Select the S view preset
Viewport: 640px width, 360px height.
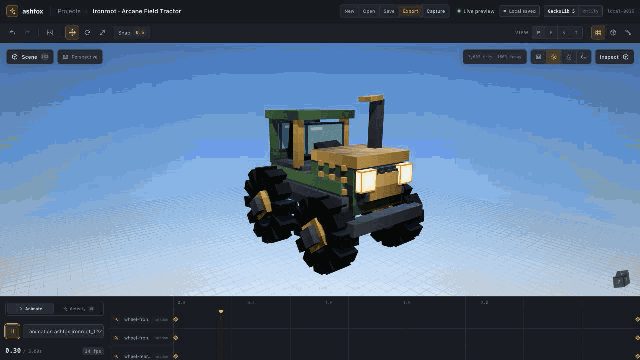564,32
